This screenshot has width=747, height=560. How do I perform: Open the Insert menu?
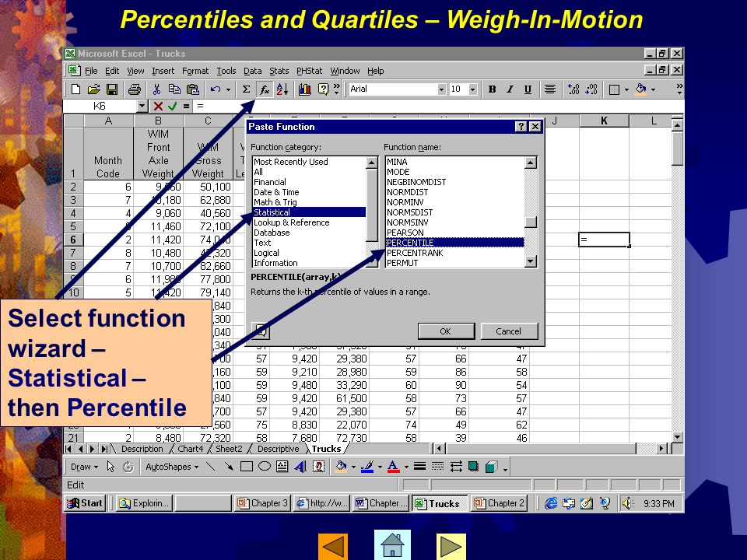[163, 71]
